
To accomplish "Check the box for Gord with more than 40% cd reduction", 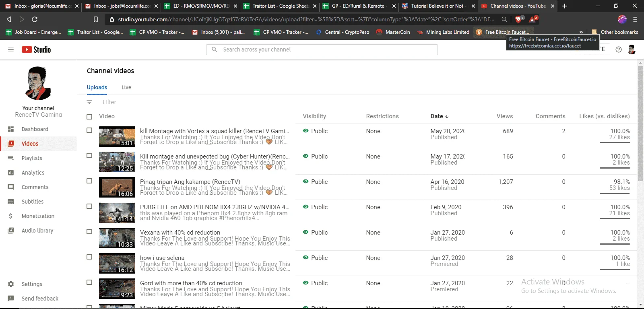I will [89, 282].
